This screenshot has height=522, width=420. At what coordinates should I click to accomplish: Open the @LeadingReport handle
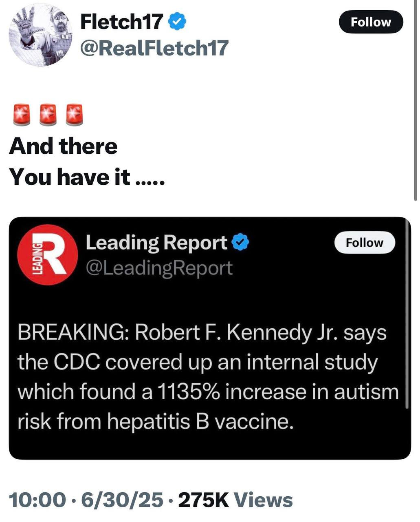click(x=159, y=268)
